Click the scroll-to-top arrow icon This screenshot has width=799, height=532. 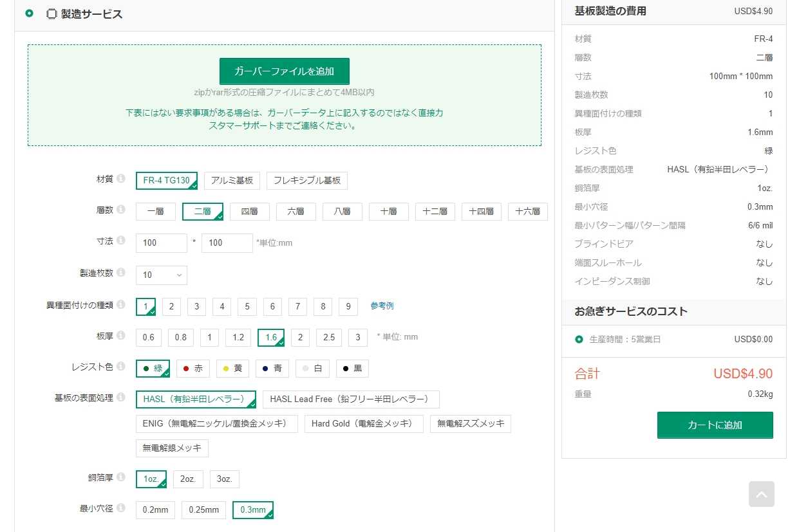coord(761,494)
